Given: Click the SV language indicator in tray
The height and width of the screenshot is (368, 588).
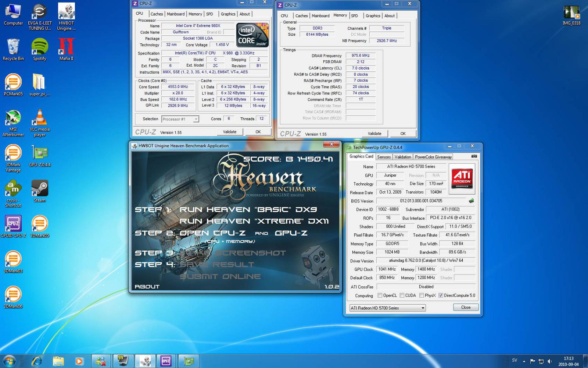Looking at the screenshot, I should point(514,360).
